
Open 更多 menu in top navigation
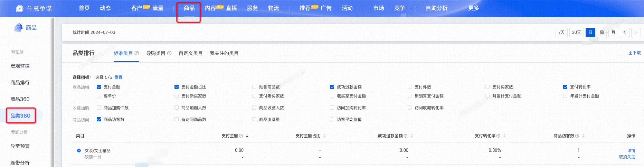tap(474, 8)
